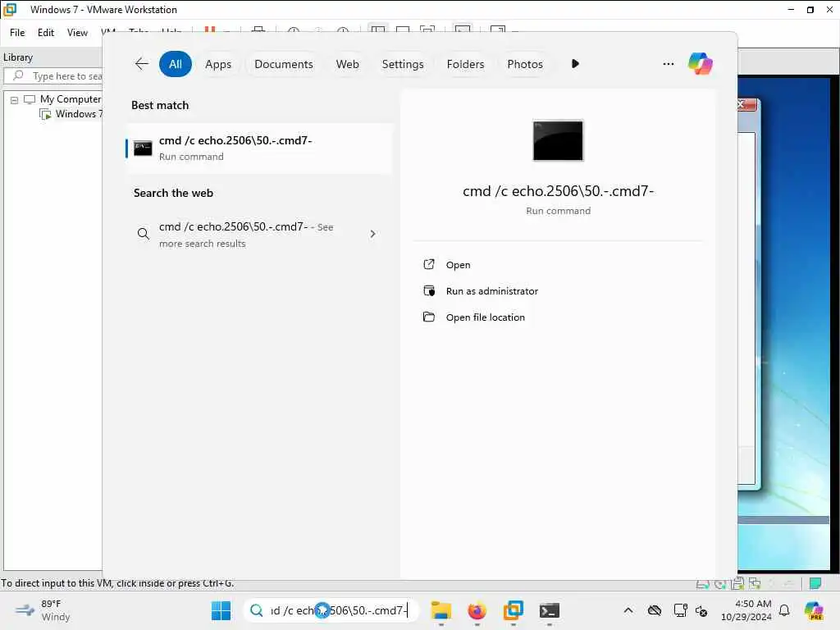Click the VMware Workstation title bar app icon
This screenshot has height=630, width=840.
10,10
